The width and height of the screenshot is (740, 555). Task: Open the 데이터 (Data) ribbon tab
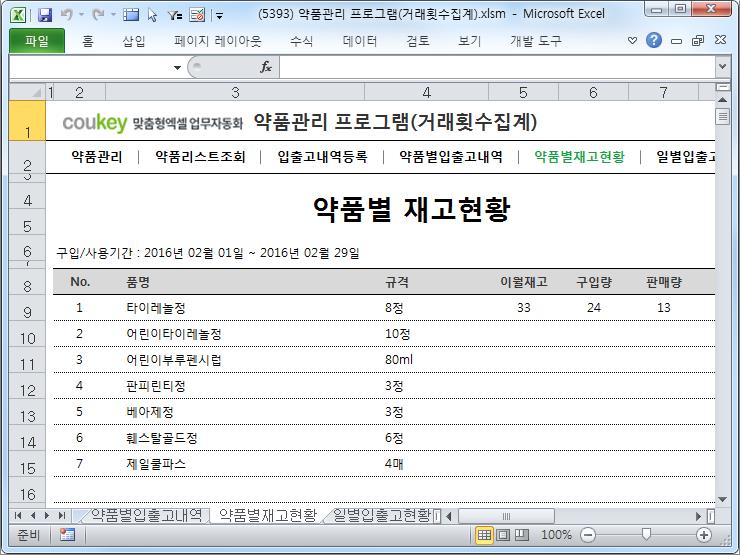pos(360,41)
